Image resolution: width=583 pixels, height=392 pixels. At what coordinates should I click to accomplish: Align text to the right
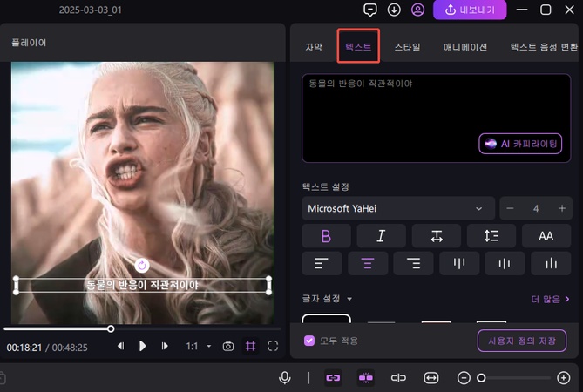point(413,263)
